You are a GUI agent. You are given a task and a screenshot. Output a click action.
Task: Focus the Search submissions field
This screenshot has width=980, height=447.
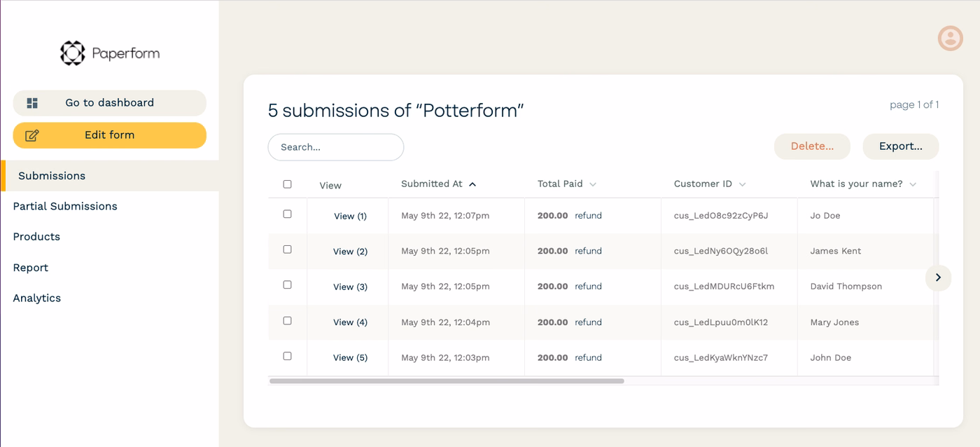point(336,147)
